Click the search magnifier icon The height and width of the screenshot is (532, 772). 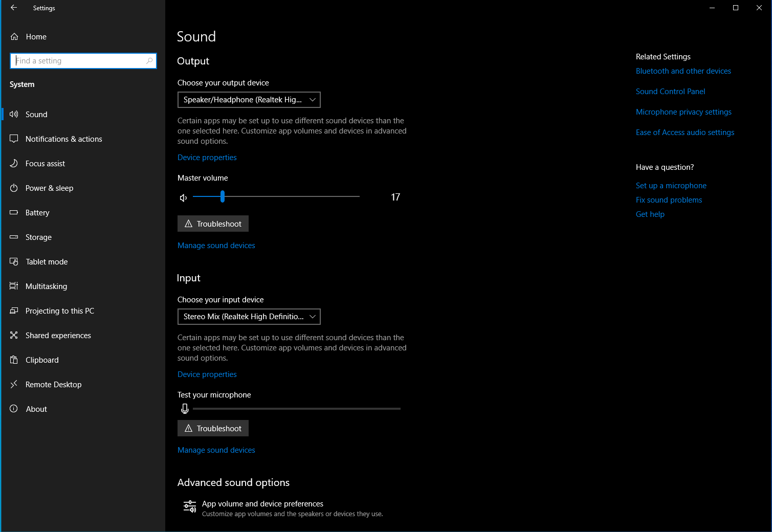[149, 61]
